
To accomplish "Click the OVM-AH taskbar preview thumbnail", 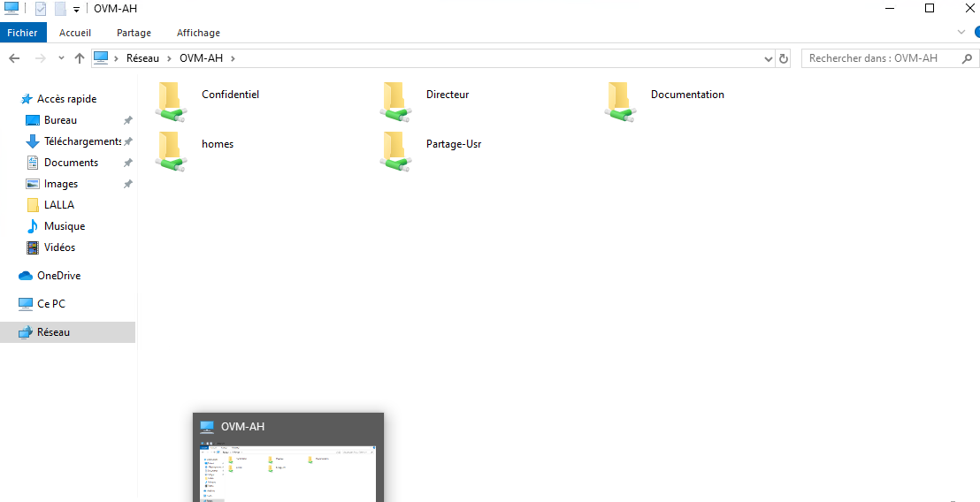I will point(288,472).
